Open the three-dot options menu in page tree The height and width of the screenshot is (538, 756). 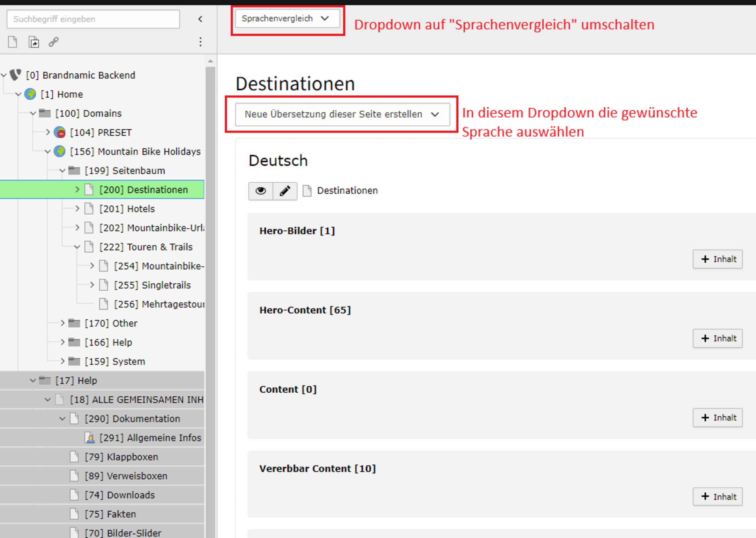pyautogui.click(x=200, y=42)
